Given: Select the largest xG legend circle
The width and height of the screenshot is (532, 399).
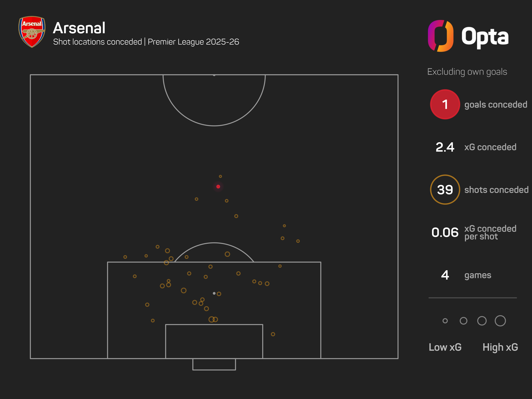Looking at the screenshot, I should click(500, 321).
